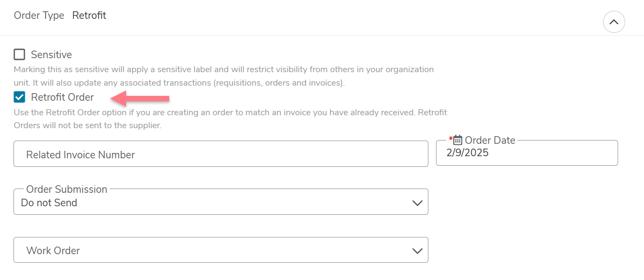
Task: Click the red arrow pointing at Retrofit Order
Action: pos(141,98)
